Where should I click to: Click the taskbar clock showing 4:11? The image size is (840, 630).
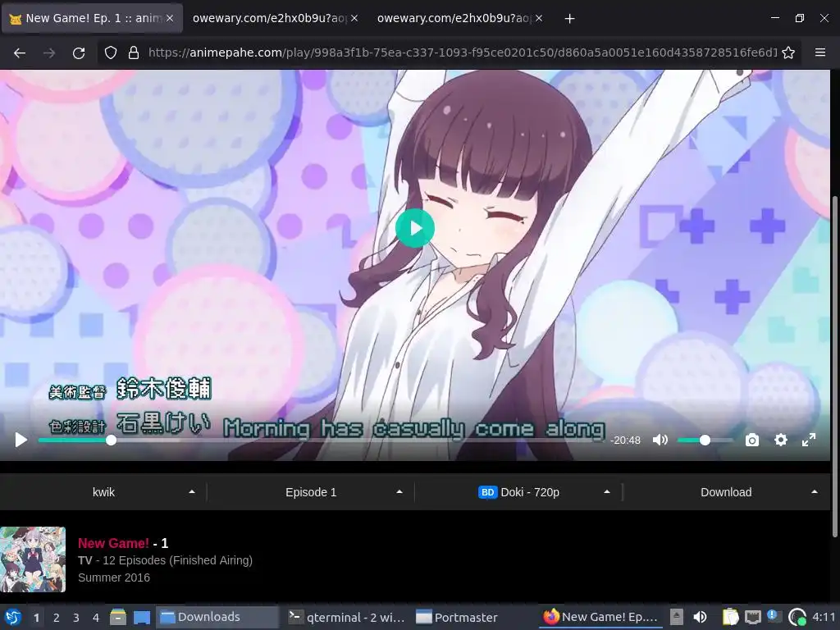click(x=824, y=617)
